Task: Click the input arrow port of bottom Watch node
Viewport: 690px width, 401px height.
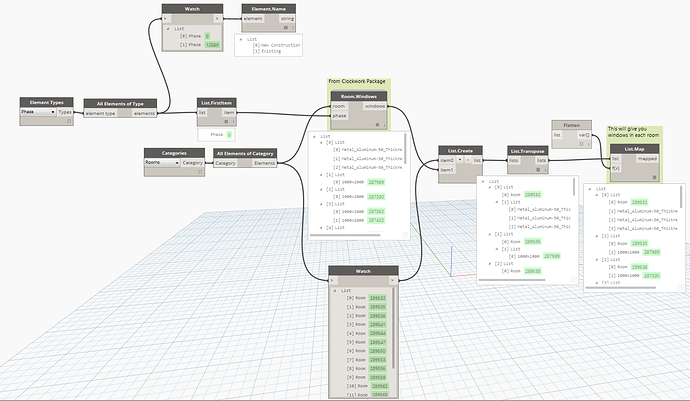Action: [333, 280]
